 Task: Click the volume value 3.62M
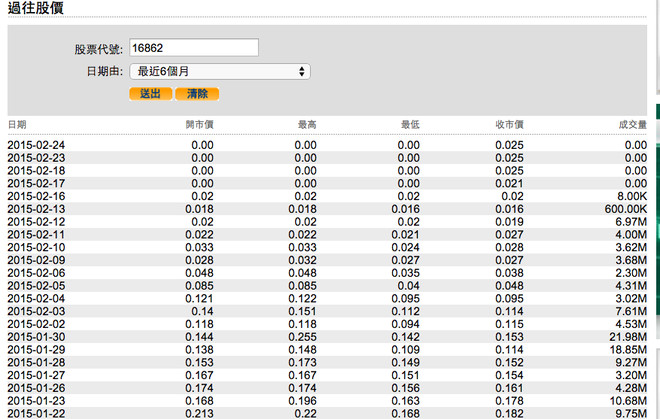(x=631, y=247)
